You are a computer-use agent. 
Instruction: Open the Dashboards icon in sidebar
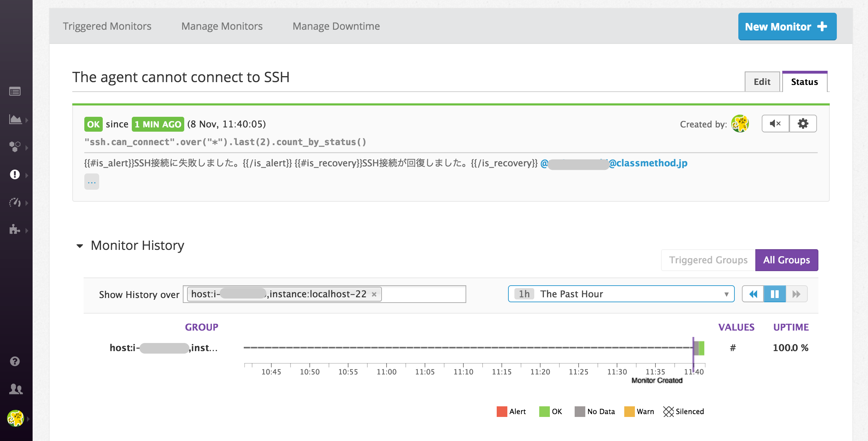[15, 120]
